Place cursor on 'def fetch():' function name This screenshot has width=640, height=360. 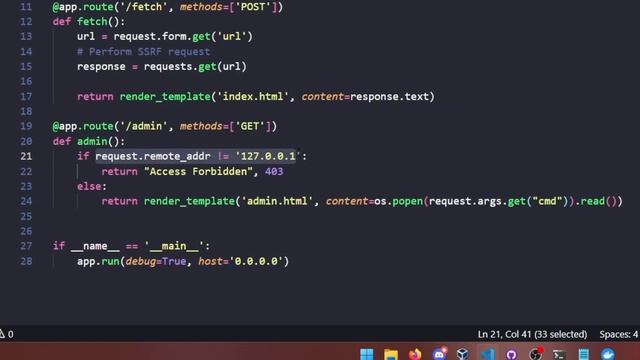pyautogui.click(x=93, y=22)
